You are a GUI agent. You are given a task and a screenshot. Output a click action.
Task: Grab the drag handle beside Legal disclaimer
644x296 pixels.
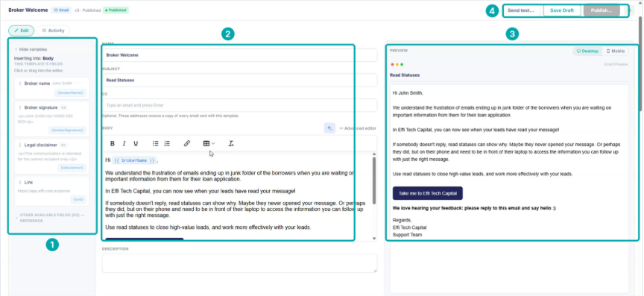point(20,145)
